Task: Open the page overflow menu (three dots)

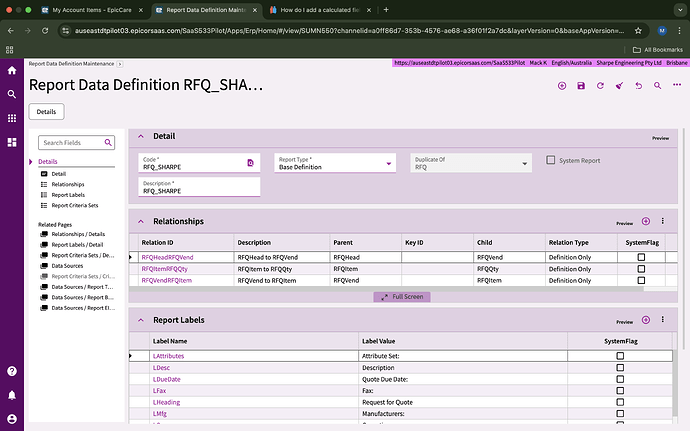Action: click(677, 85)
